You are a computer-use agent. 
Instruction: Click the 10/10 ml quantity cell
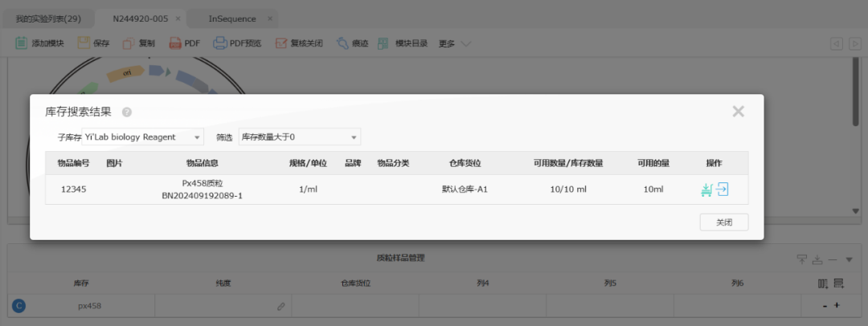tap(568, 189)
